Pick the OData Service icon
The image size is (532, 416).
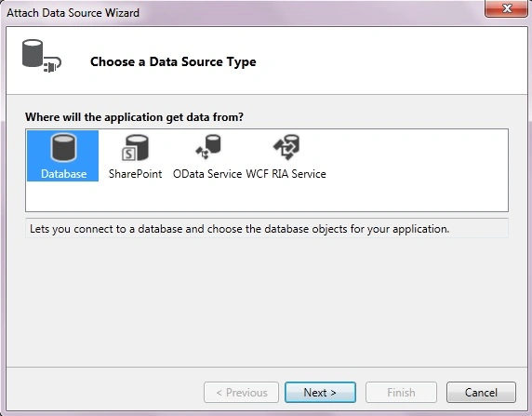pyautogui.click(x=208, y=147)
